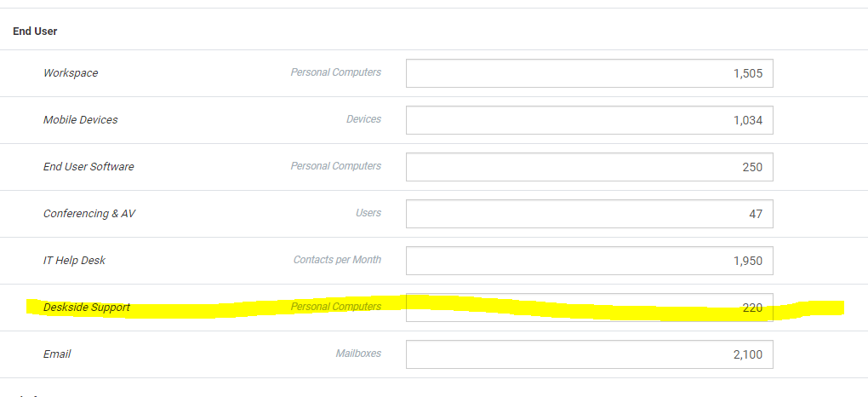Viewport: 868px width, 397px height.
Task: Click the gray Users unit text
Action: click(x=368, y=213)
